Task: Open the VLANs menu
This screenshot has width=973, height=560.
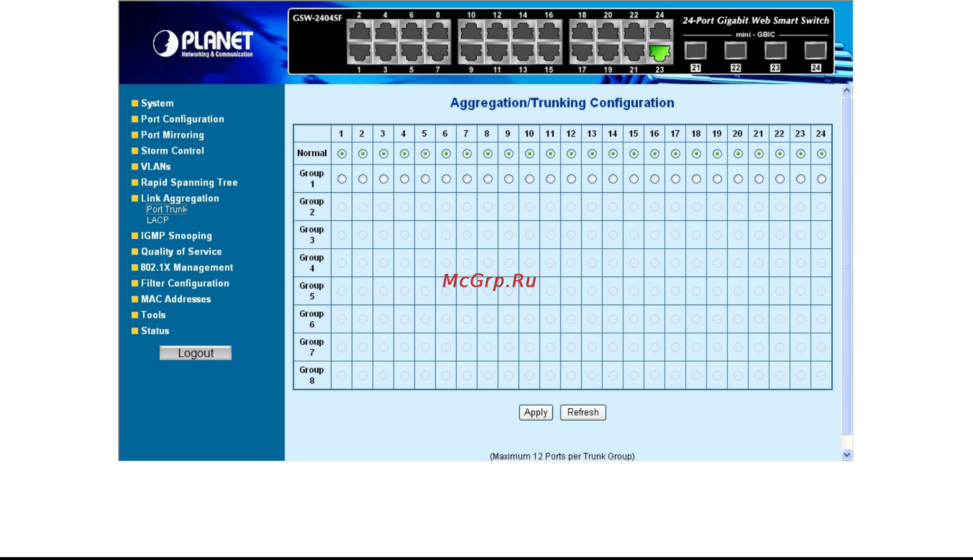Action: tap(156, 167)
